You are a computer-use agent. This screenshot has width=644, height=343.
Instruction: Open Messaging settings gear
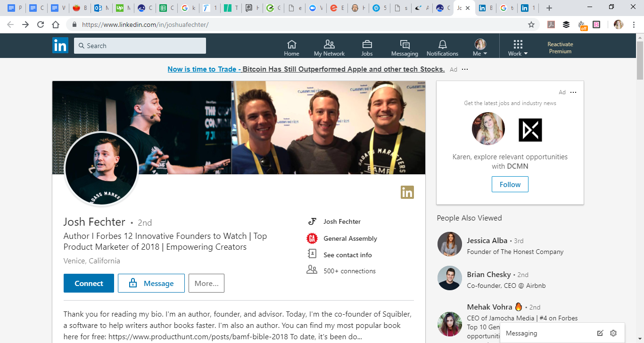613,333
